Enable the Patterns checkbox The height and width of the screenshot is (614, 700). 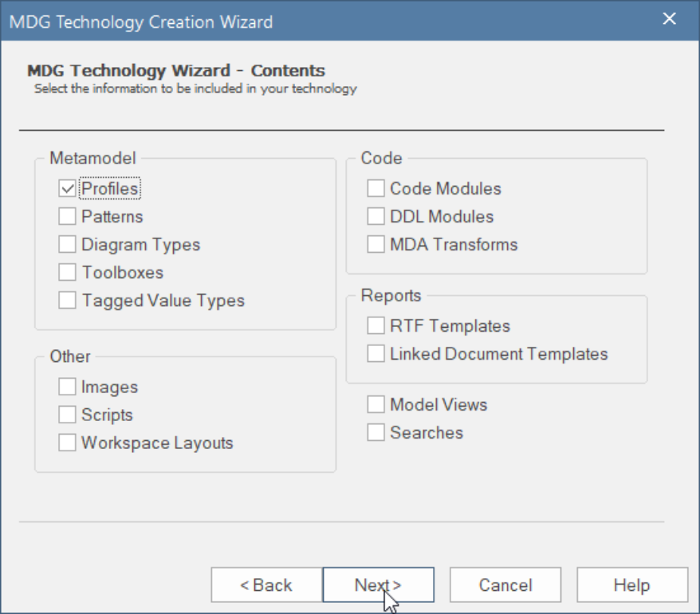click(68, 217)
